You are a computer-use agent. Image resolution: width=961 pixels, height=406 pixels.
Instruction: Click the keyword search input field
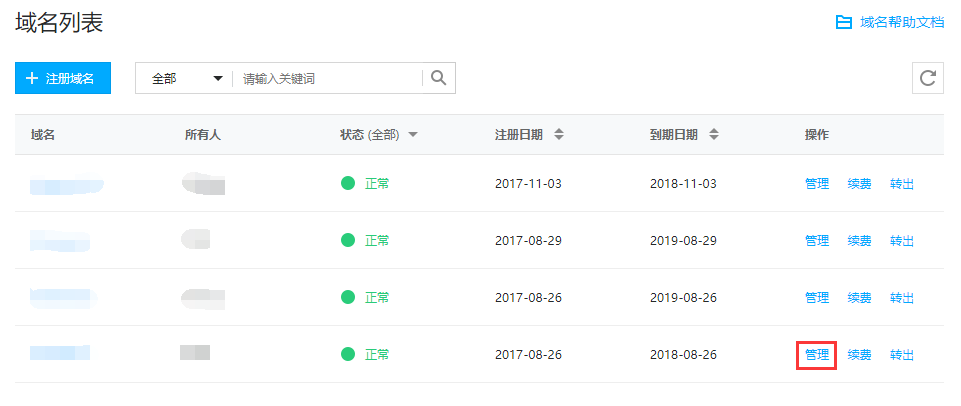330,78
